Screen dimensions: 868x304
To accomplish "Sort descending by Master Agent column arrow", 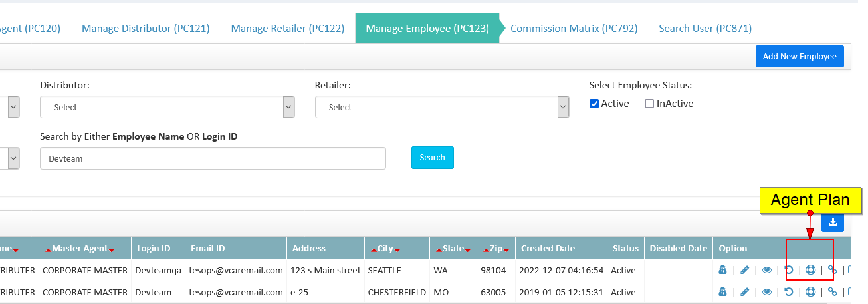I will tap(112, 250).
